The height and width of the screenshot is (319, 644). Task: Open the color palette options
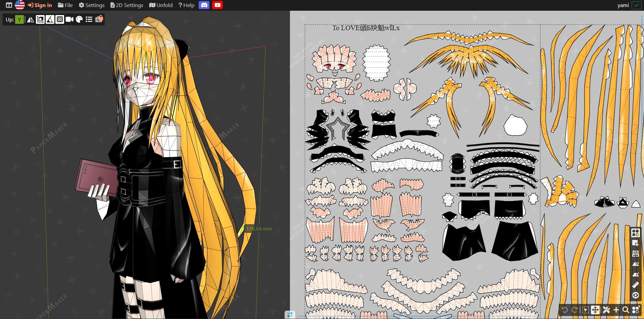[x=79, y=19]
